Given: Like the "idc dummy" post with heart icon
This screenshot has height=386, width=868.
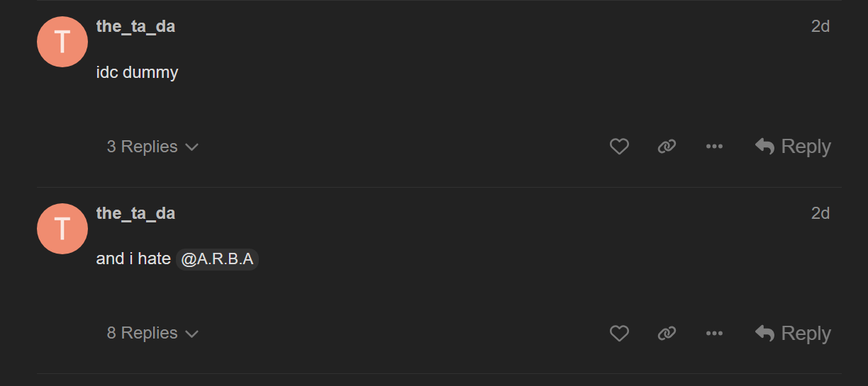Looking at the screenshot, I should [619, 147].
